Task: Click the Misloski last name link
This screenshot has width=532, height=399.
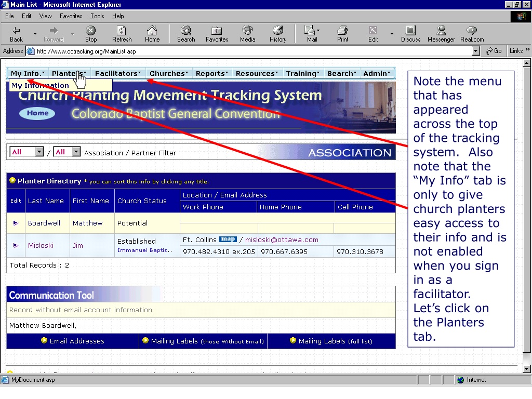Action: coord(41,245)
